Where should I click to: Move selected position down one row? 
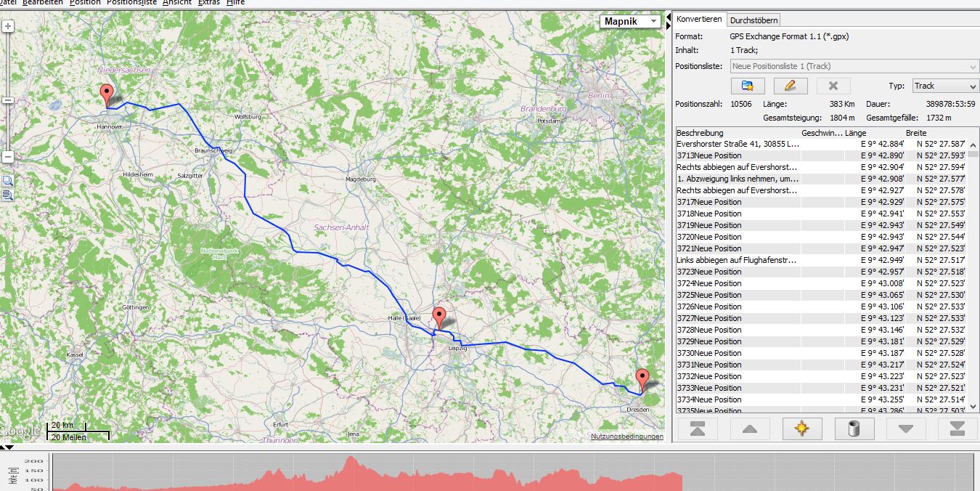point(905,429)
